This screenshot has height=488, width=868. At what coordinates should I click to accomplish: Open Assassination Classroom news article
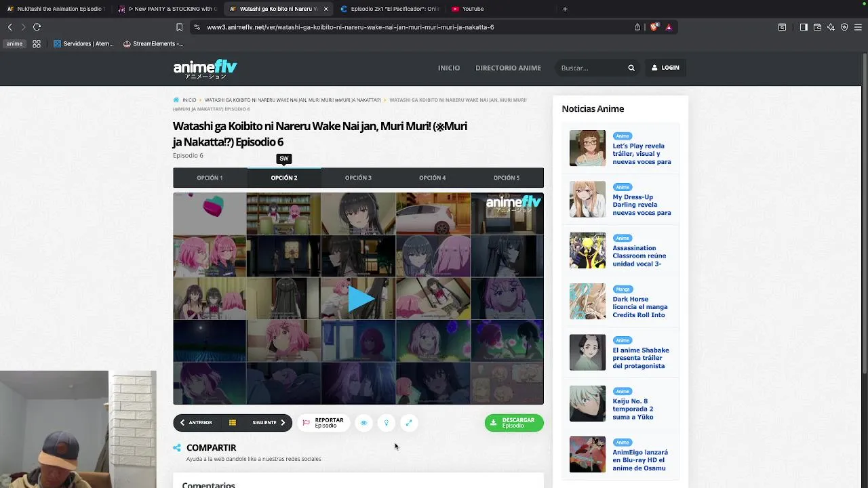(639, 256)
